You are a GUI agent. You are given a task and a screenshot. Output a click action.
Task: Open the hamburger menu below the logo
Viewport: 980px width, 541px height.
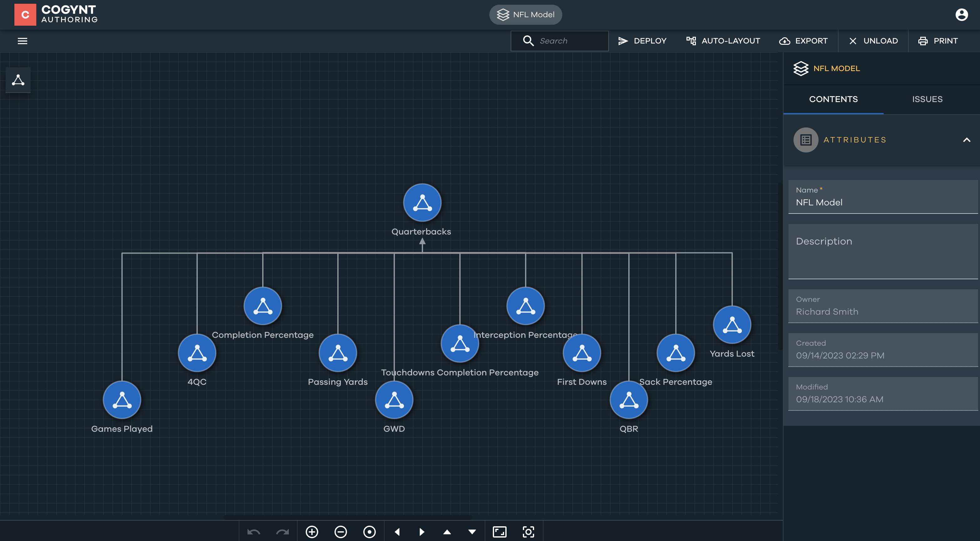pos(23,41)
